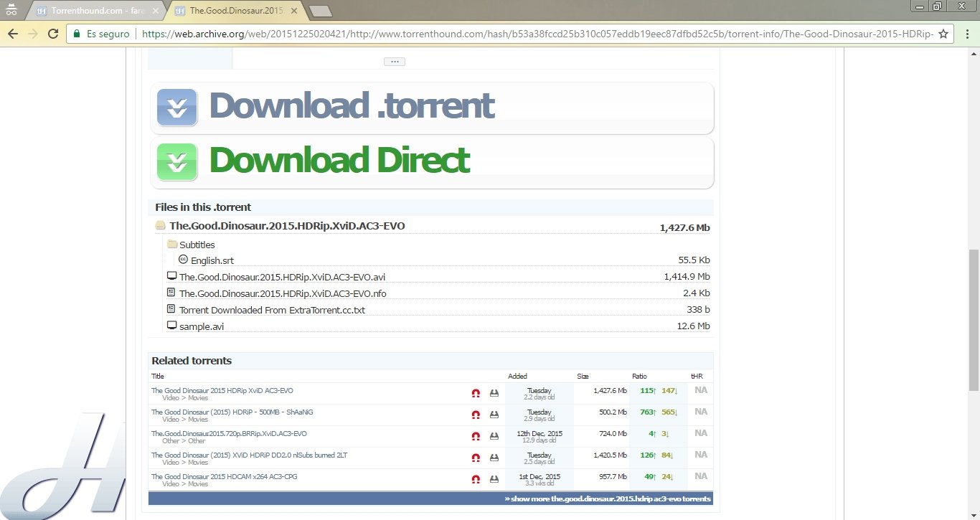
Task: Click download icon for HDRip XviD AC3-EVO row
Action: pos(494,393)
